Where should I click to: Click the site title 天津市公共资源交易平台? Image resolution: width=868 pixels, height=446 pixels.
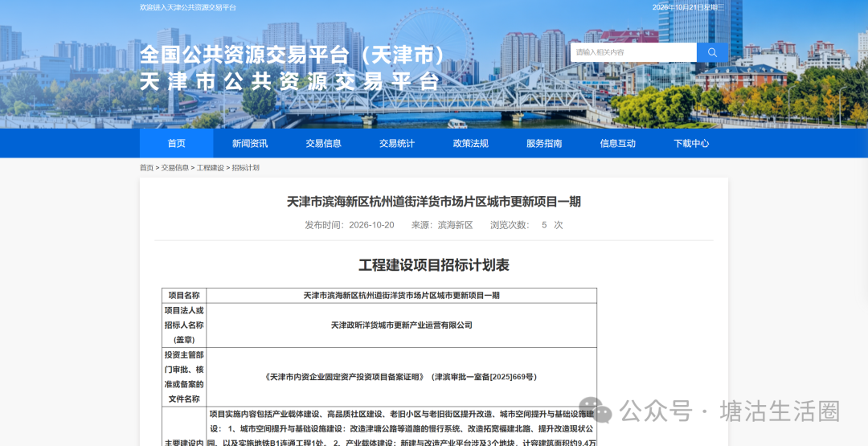click(x=289, y=81)
